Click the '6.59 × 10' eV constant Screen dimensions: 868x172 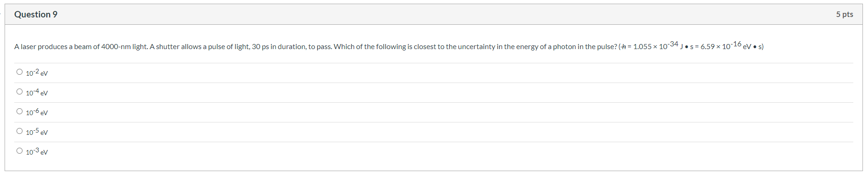[x=716, y=47]
